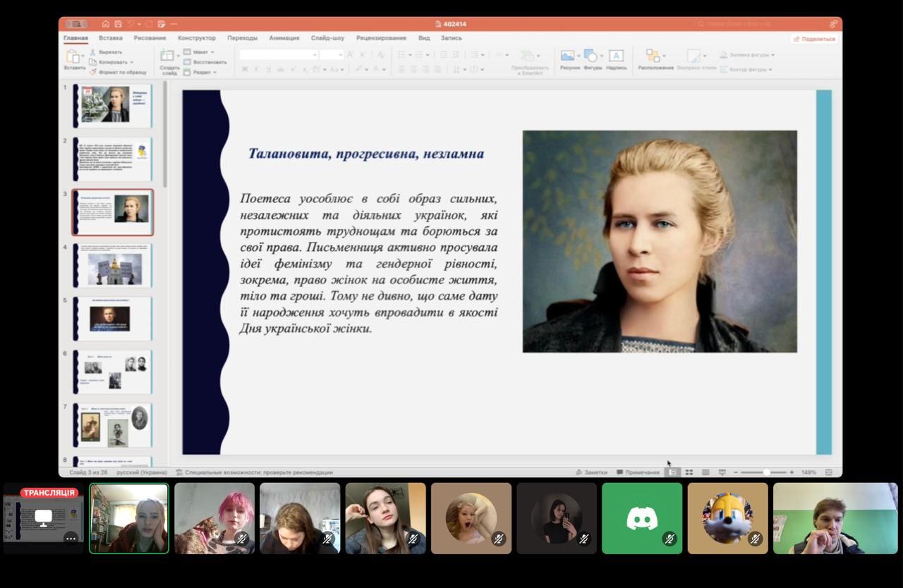Click the Вставить paste icon
Image resolution: width=903 pixels, height=588 pixels.
pyautogui.click(x=73, y=57)
